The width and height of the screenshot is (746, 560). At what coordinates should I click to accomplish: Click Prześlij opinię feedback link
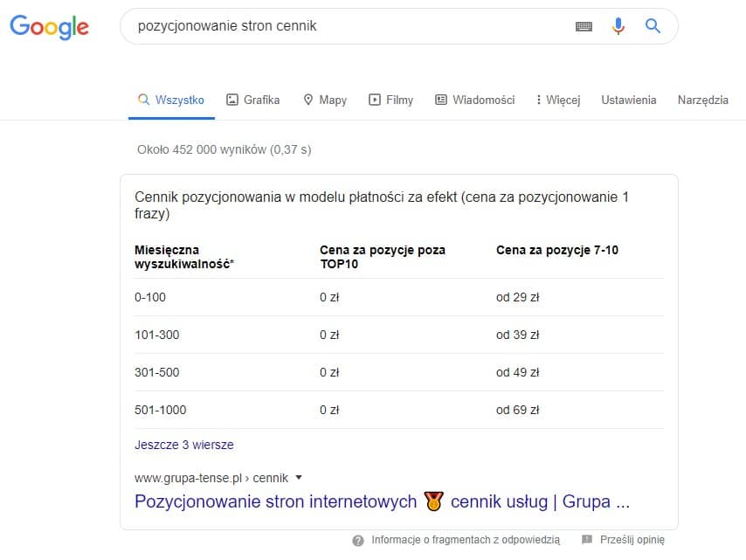click(x=632, y=540)
